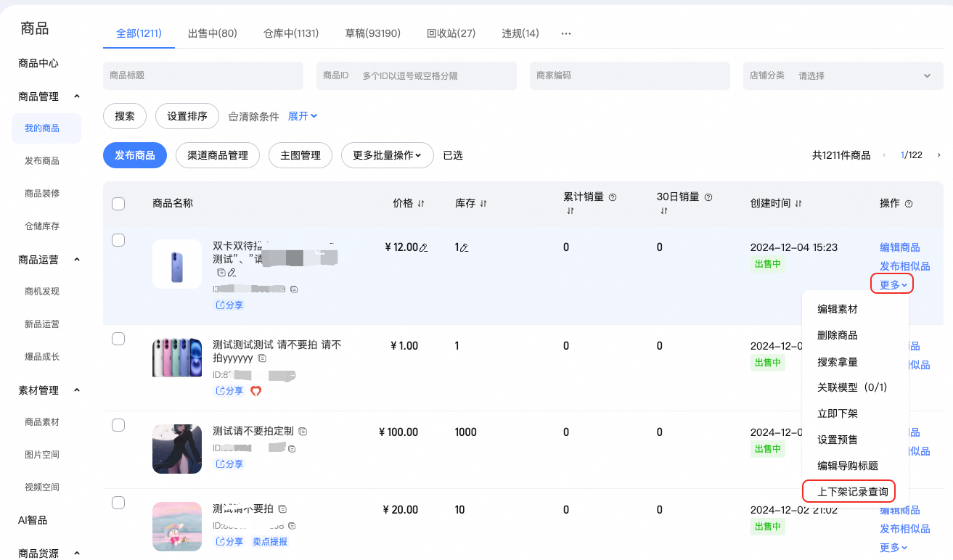Viewport: 953px width, 560px height.
Task: Click stock edit pencil on first product
Action: 465,248
